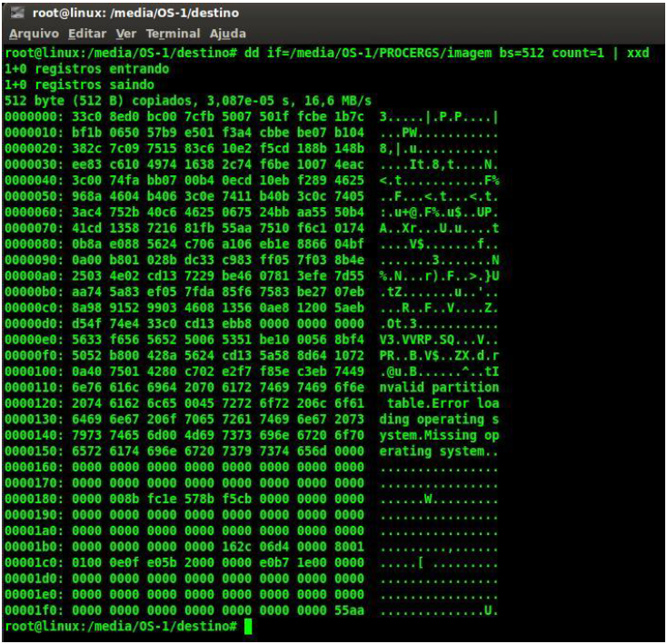
Task: Open the Terminal menu
Action: point(172,34)
